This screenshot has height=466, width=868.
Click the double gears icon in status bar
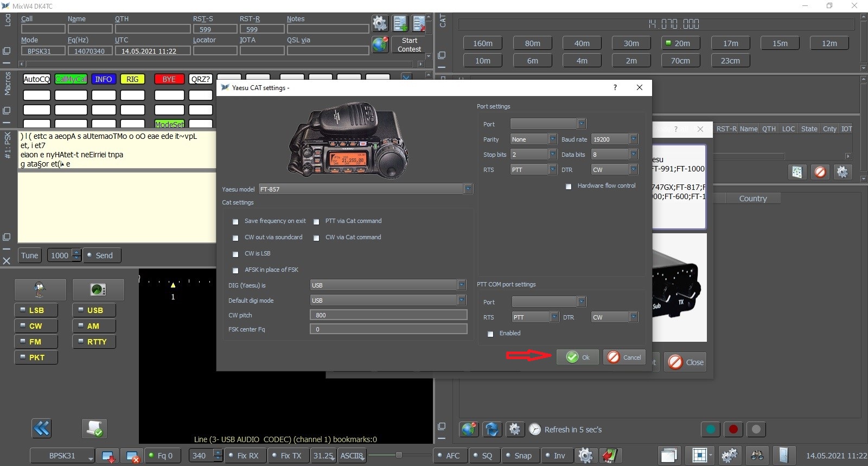pyautogui.click(x=730, y=456)
